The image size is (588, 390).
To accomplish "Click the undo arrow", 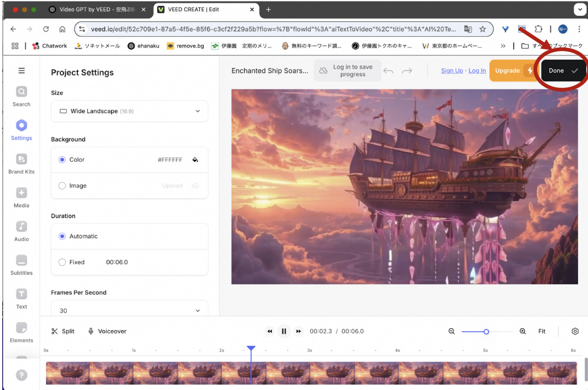I will [388, 71].
